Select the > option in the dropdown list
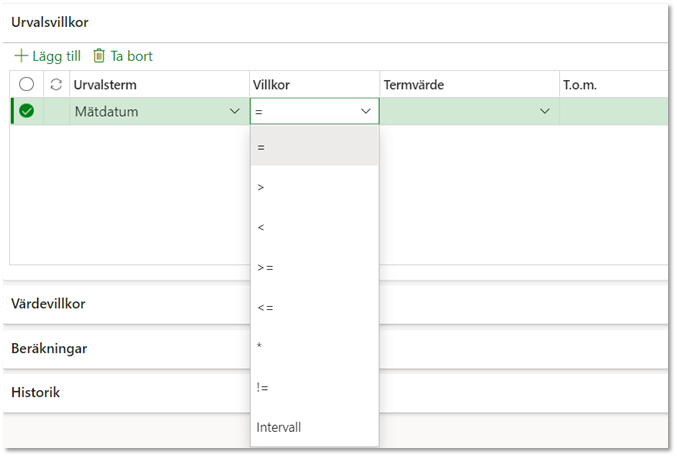Image resolution: width=677 pixels, height=457 pixels. (x=314, y=187)
